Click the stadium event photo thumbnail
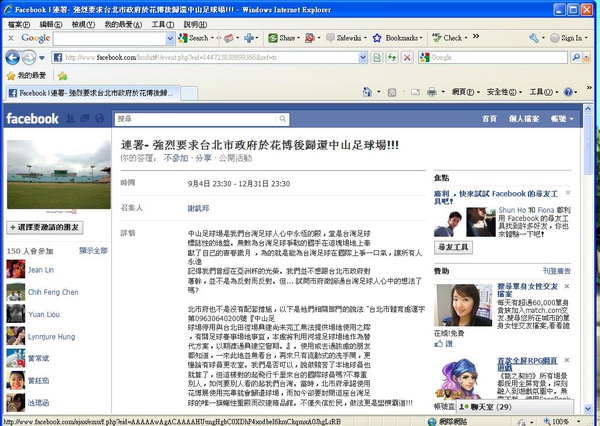The width and height of the screenshot is (600, 426). [x=59, y=174]
